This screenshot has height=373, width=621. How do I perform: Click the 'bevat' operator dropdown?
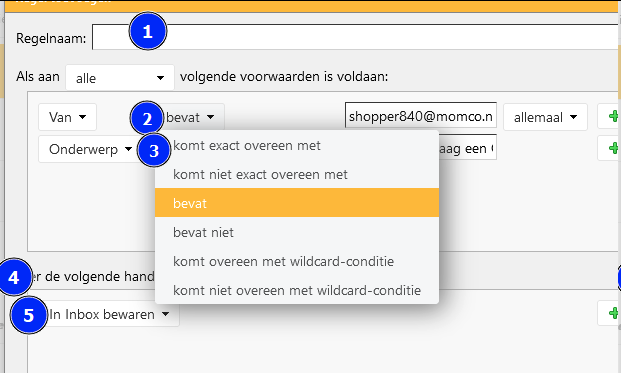point(190,117)
